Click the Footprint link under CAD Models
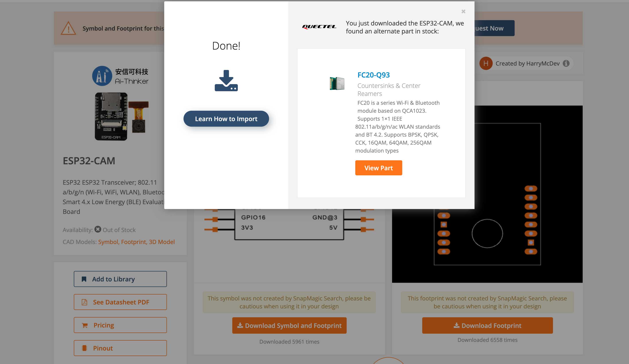The width and height of the screenshot is (629, 364). [x=133, y=242]
